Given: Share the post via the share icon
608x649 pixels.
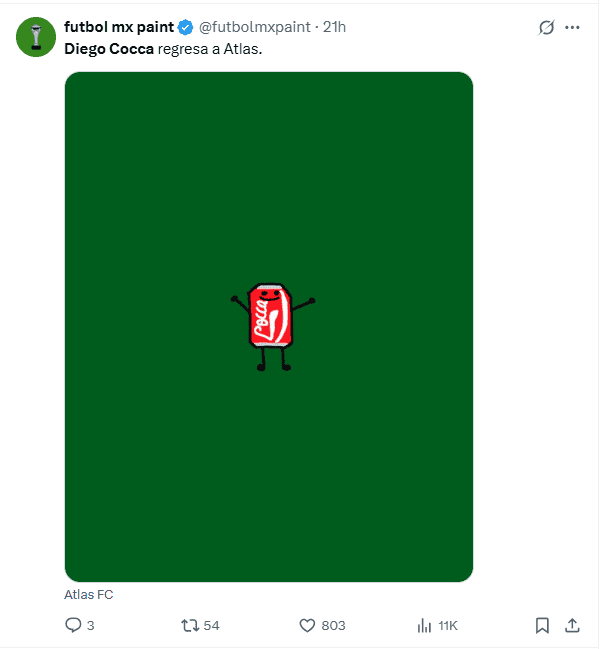Looking at the screenshot, I should [x=572, y=625].
